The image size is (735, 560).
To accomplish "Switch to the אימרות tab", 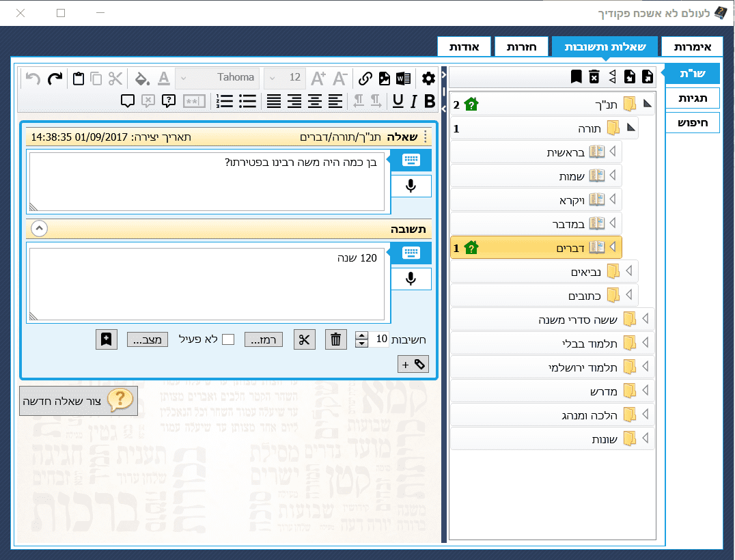I will (692, 47).
